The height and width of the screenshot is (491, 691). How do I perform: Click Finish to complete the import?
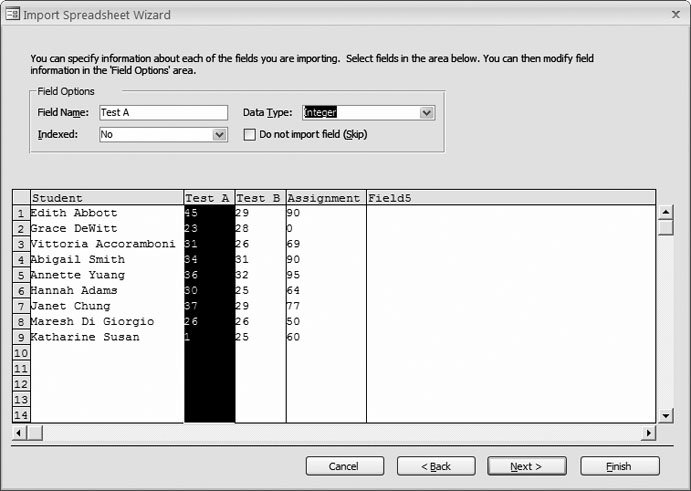(619, 466)
